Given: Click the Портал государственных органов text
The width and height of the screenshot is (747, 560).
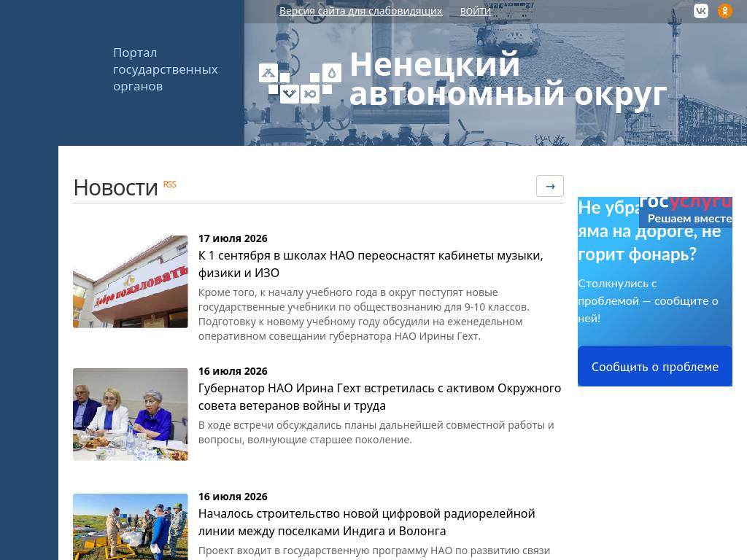Looking at the screenshot, I should (x=166, y=69).
